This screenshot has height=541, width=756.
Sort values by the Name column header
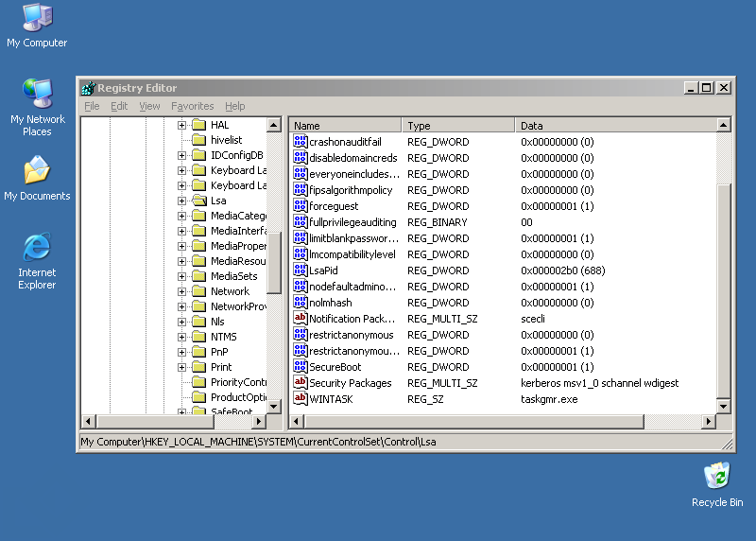tap(345, 126)
